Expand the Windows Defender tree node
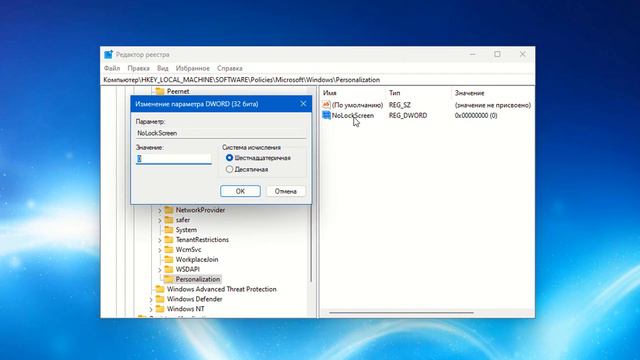 [x=151, y=299]
